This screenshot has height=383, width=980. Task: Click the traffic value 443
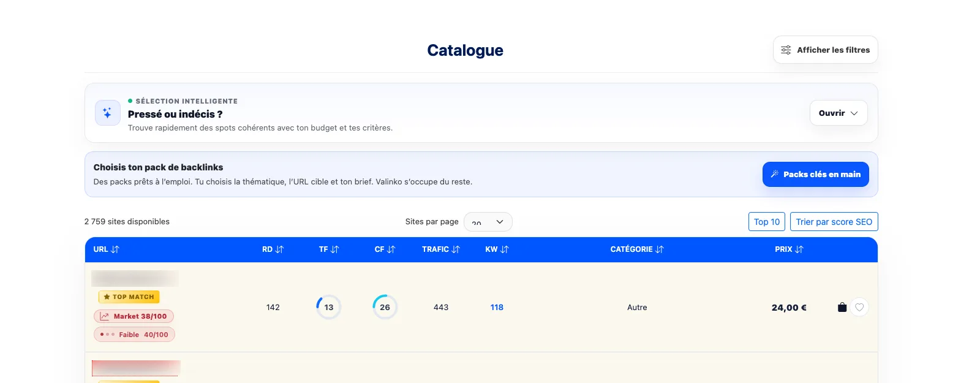pyautogui.click(x=441, y=307)
